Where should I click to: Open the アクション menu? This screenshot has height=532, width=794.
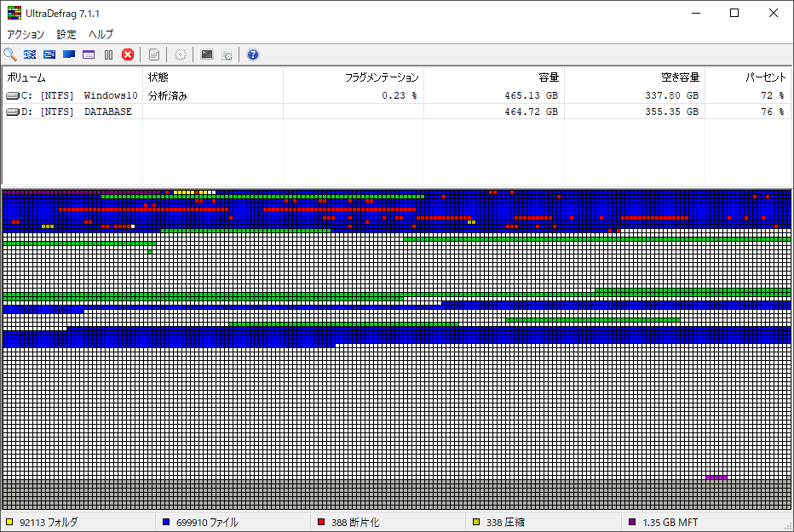[x=26, y=34]
